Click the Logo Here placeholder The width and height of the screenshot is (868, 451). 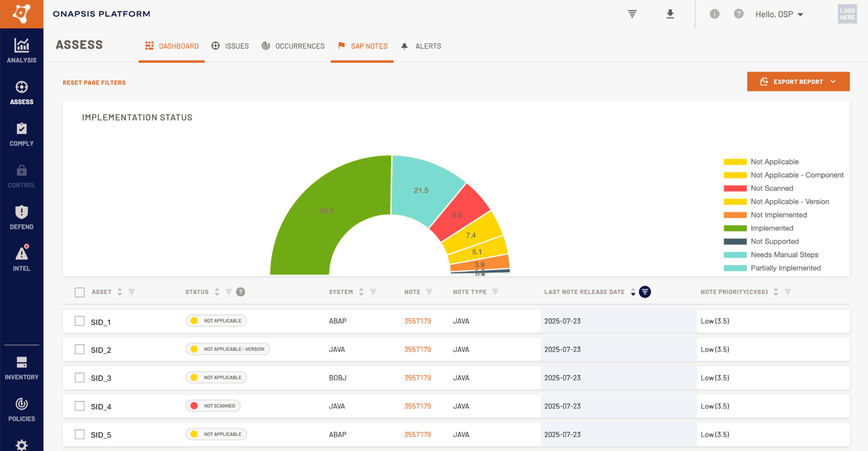click(x=847, y=14)
